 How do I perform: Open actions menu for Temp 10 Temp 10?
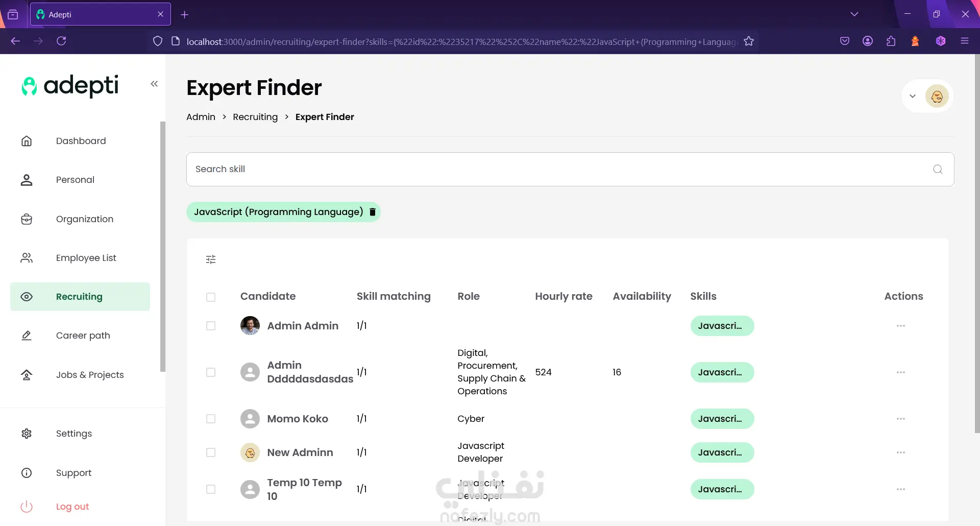901,489
